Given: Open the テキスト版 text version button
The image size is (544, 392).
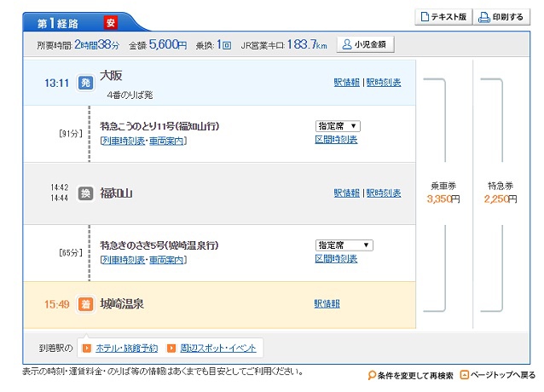Looking at the screenshot, I should [x=443, y=17].
